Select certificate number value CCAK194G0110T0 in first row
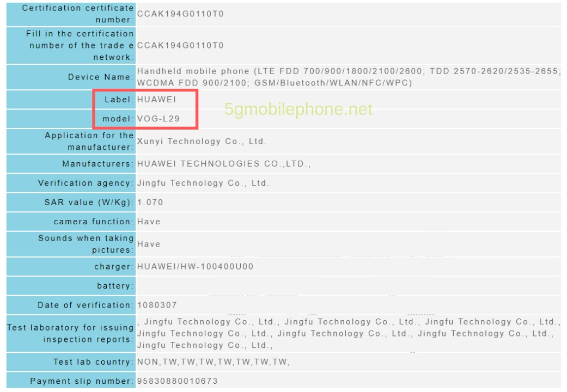This screenshot has height=392, width=567. pos(180,14)
